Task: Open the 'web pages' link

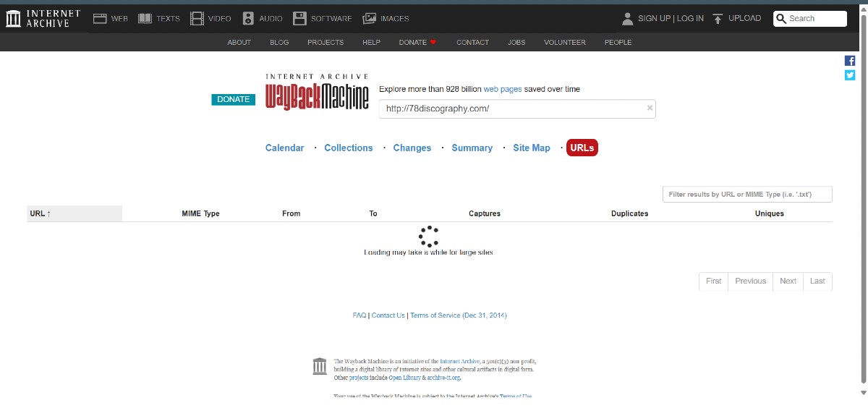Action: pos(503,89)
